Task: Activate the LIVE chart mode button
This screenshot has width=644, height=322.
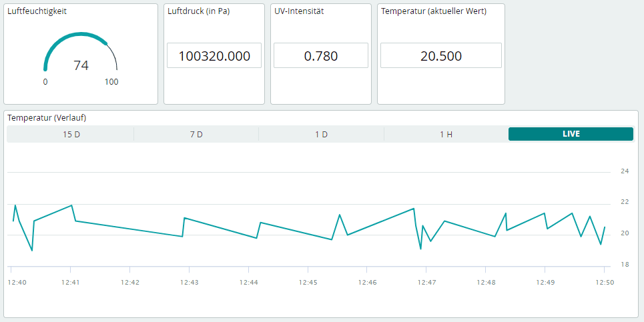Action: coord(571,134)
